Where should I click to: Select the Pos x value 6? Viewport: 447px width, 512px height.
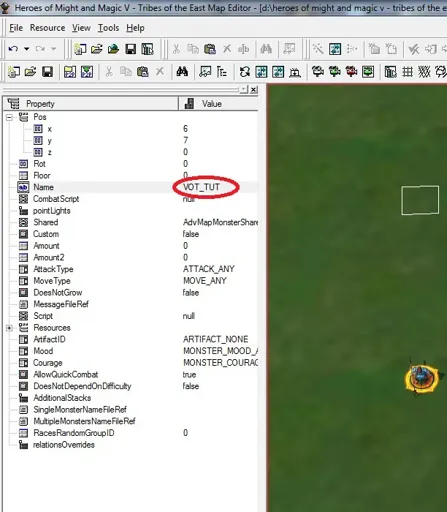click(186, 129)
